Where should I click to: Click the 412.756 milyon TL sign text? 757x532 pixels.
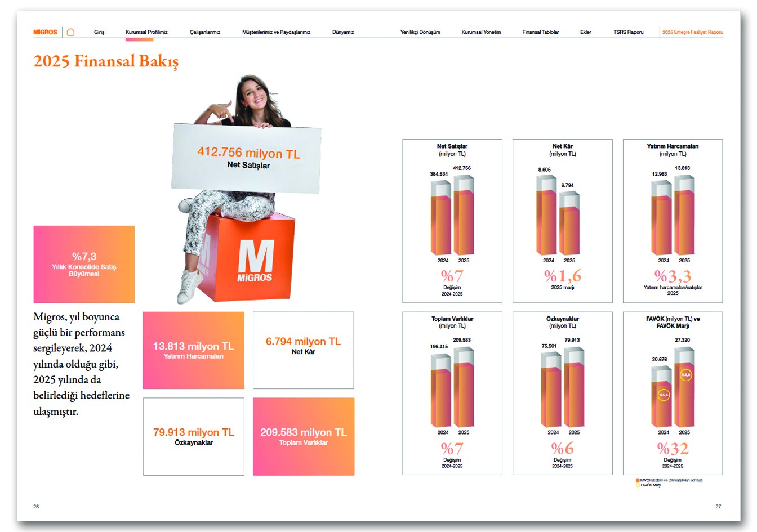click(x=248, y=153)
